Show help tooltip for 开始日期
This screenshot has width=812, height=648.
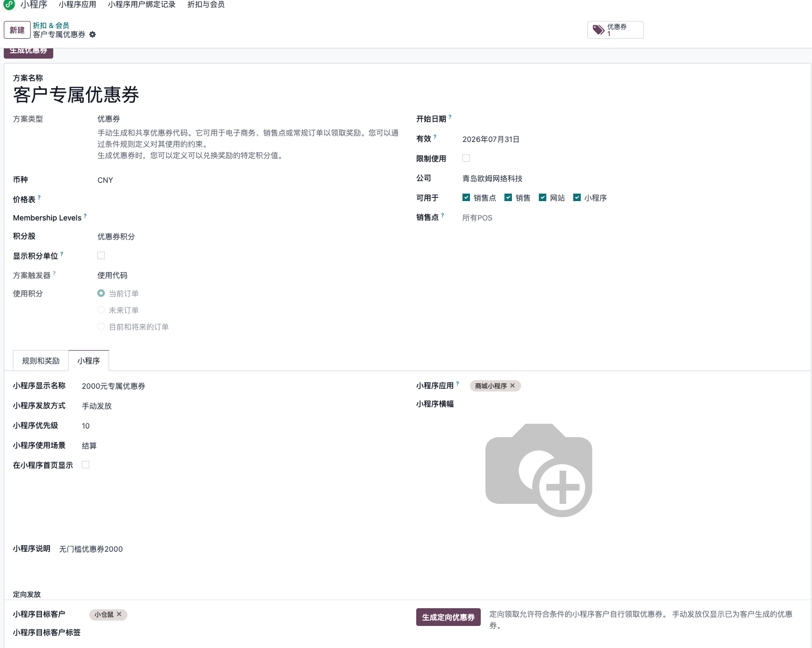point(450,117)
